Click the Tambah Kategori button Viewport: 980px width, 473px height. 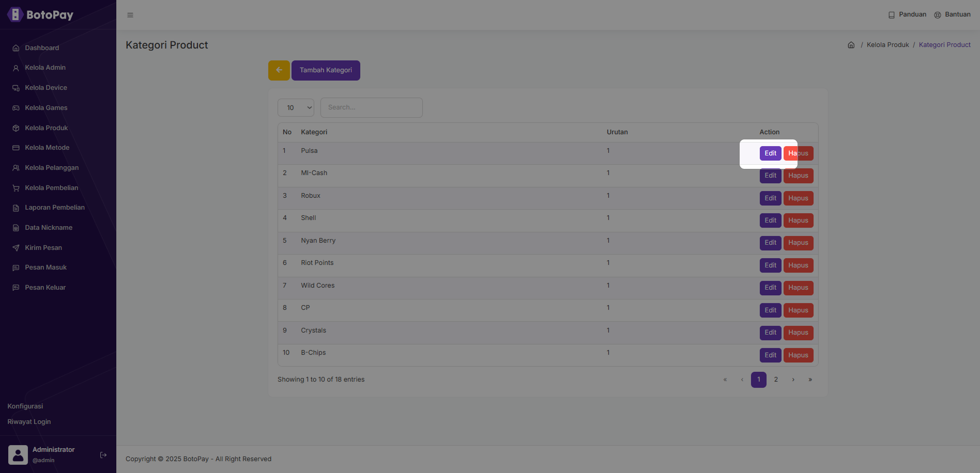[326, 70]
